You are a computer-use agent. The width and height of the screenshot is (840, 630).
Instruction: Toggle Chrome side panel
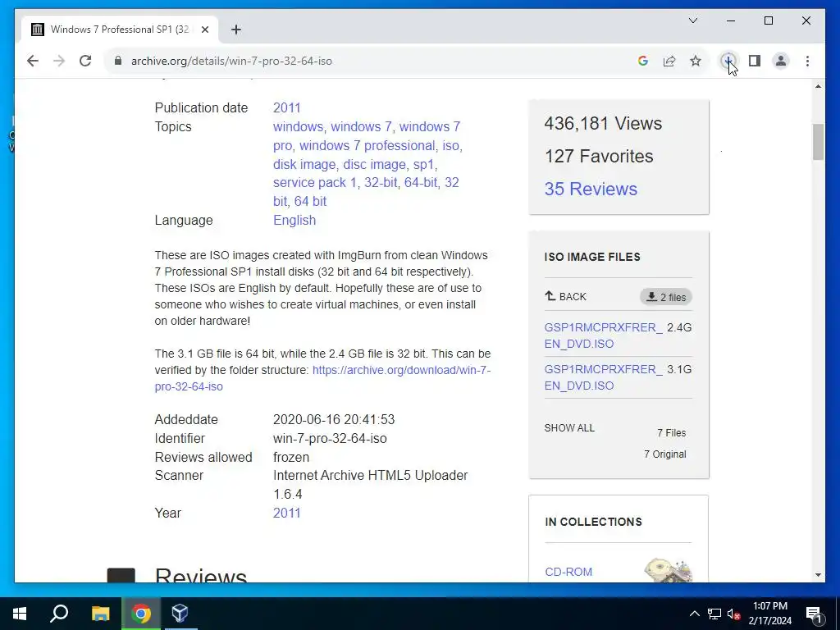pos(755,61)
